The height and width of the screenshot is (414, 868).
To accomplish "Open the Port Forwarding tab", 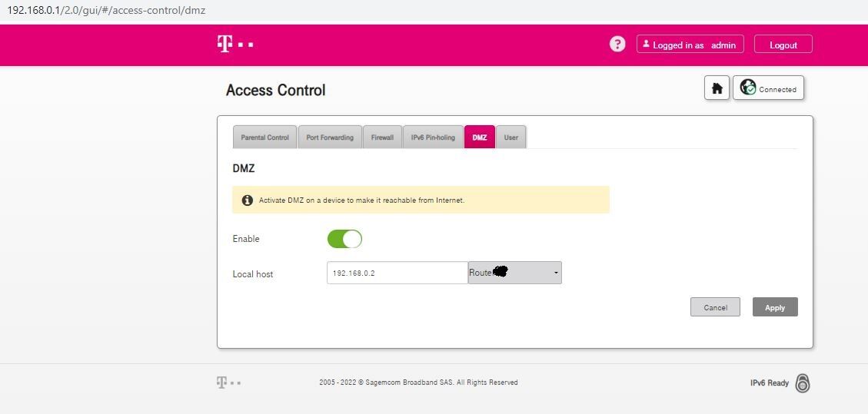I will (330, 137).
